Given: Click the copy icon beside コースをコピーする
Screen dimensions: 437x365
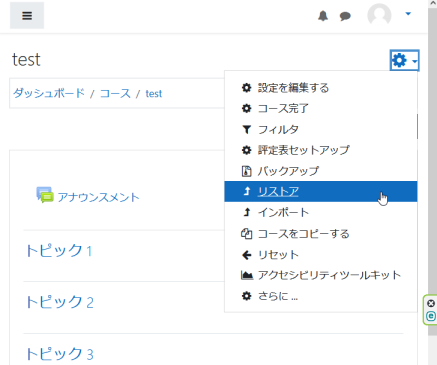Looking at the screenshot, I should pyautogui.click(x=246, y=234).
